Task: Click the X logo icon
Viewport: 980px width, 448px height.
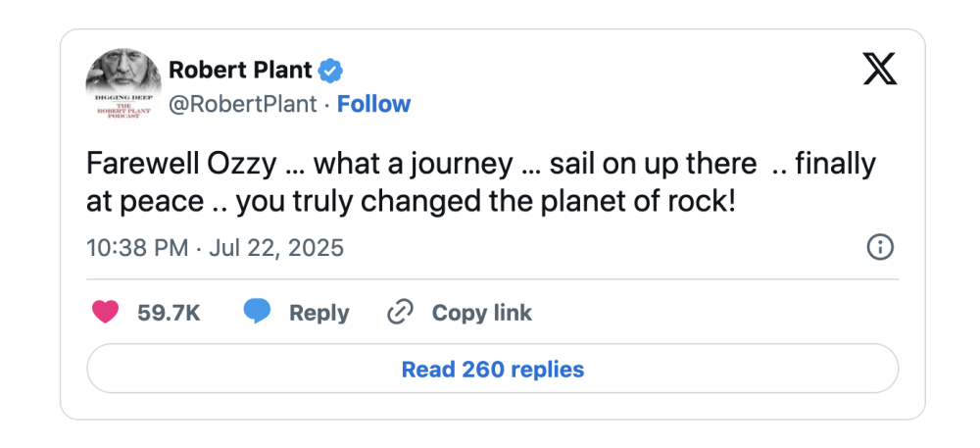Action: pos(879,70)
